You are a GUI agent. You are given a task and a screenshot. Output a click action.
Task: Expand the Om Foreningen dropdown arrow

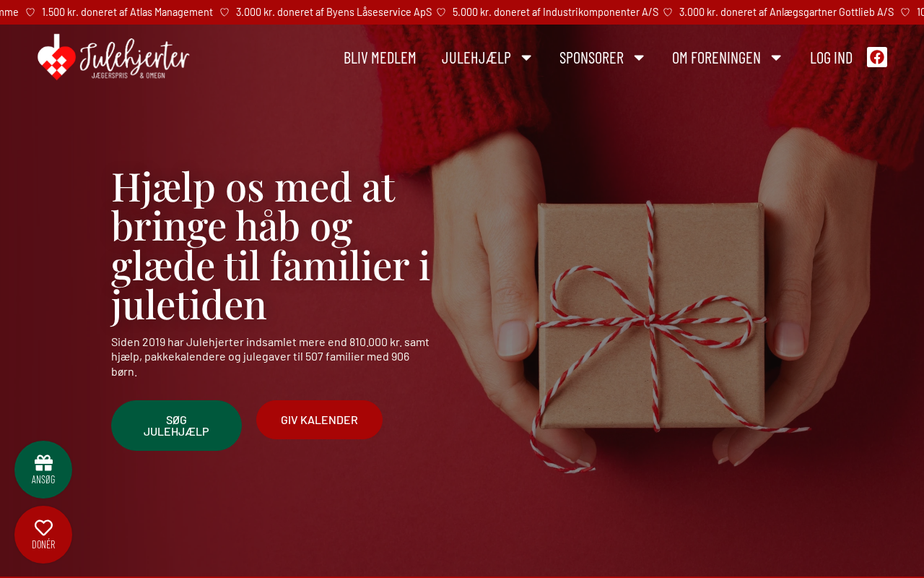click(x=776, y=58)
